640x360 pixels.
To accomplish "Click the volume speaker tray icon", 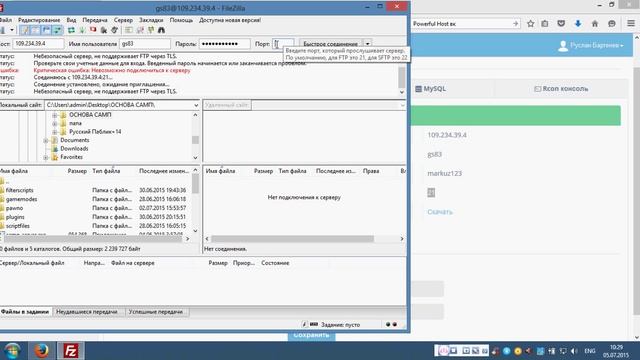I will point(574,351).
